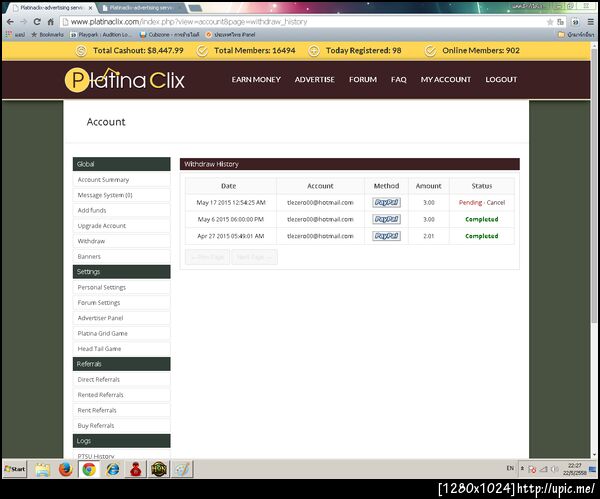Click the 2.01 amount cell

pyautogui.click(x=429, y=236)
